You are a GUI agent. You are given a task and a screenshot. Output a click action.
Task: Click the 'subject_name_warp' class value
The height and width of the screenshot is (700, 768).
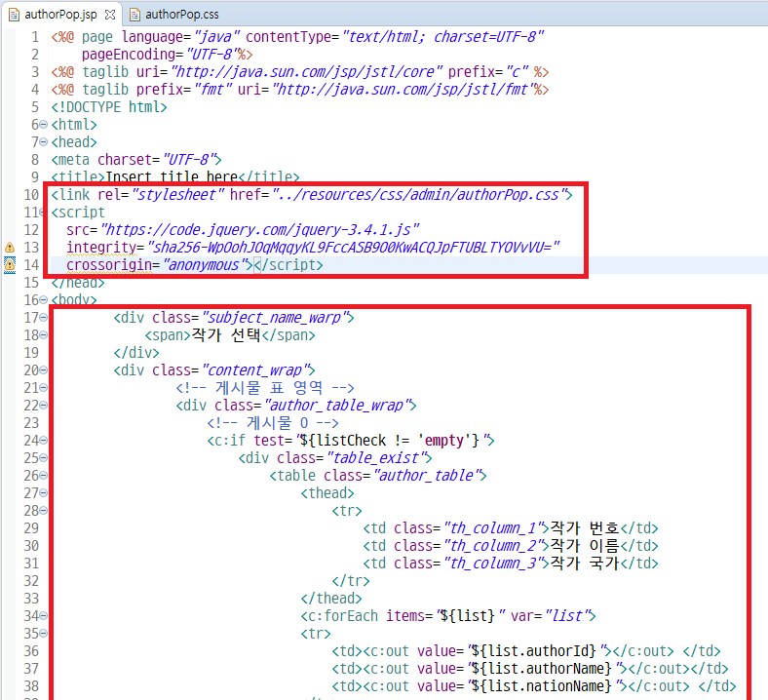point(276,318)
